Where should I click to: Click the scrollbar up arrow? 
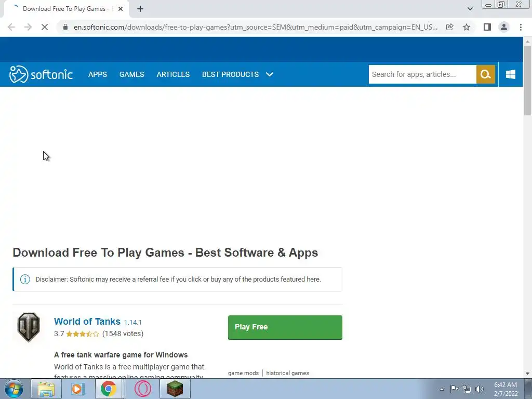tap(527, 41)
